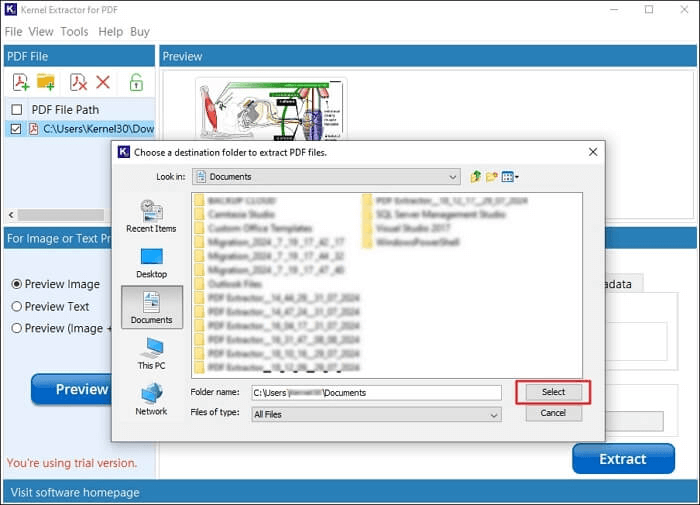This screenshot has width=700, height=505.
Task: Uncheck the C:\Users\Kernel30 file checkbox
Action: point(16,129)
